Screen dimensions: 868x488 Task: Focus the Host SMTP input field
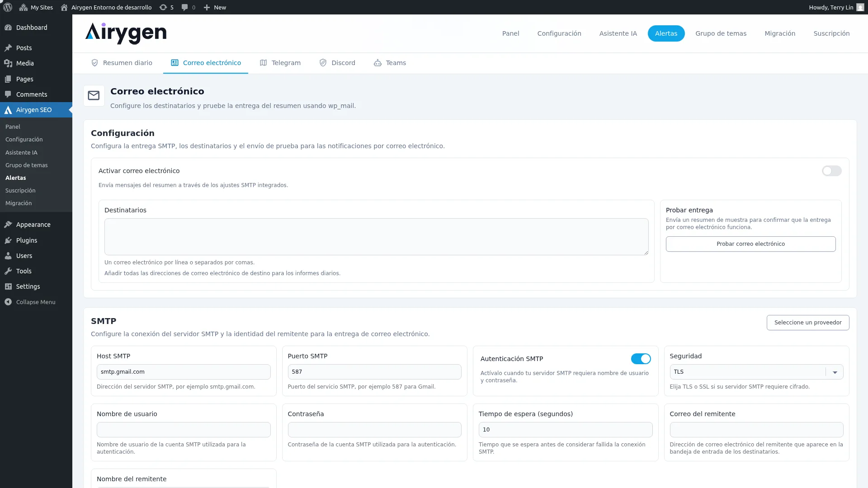click(x=184, y=372)
